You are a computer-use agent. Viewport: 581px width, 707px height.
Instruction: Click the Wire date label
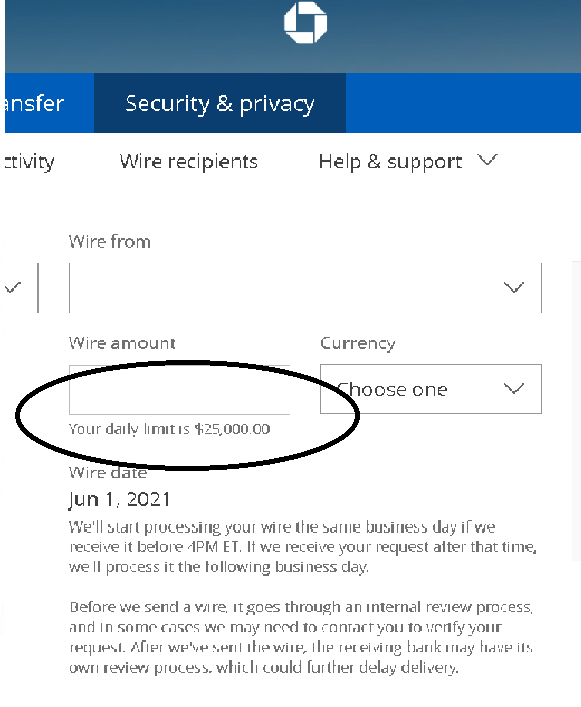pyautogui.click(x=108, y=472)
